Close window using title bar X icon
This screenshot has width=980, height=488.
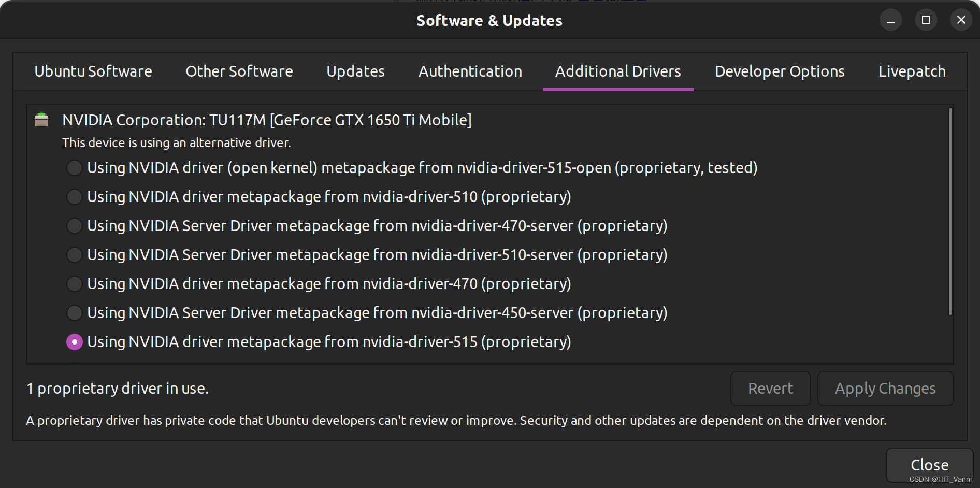(x=961, y=20)
